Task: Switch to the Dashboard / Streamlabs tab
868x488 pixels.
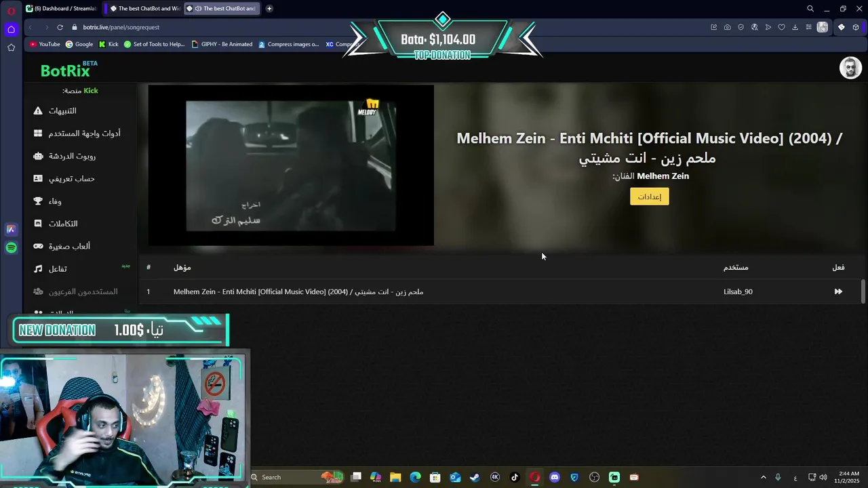Action: pyautogui.click(x=60, y=9)
